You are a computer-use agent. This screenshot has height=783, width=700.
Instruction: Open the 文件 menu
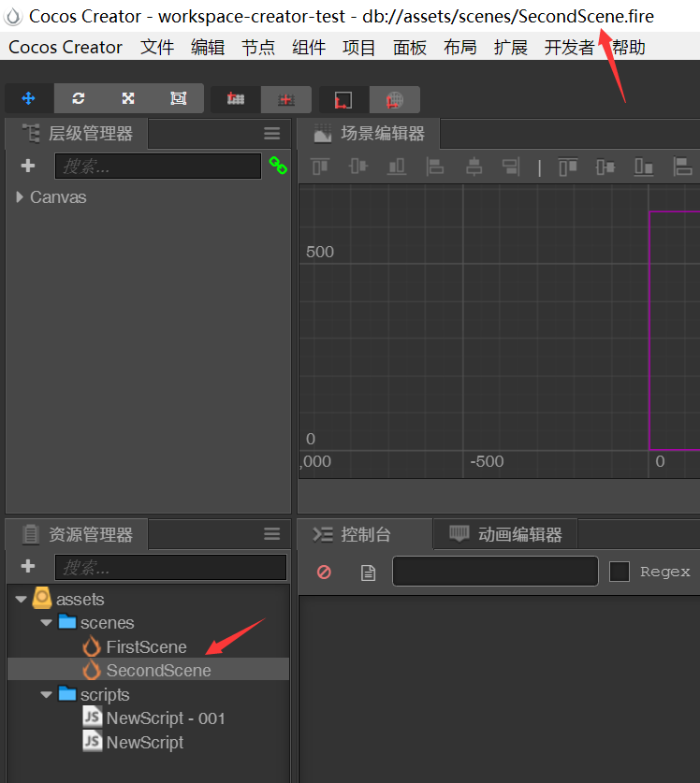(157, 48)
